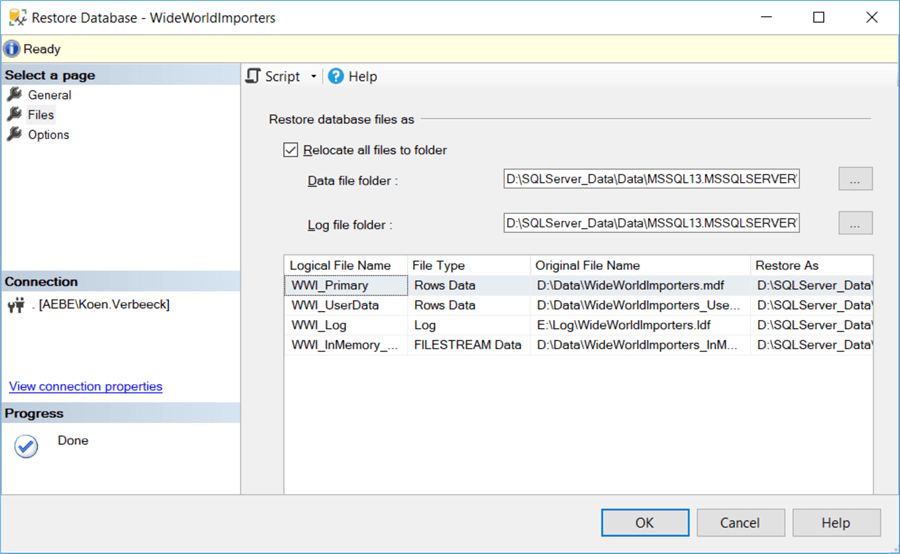This screenshot has width=900, height=554.
Task: Click the wrench icon beside Files
Action: click(x=14, y=114)
